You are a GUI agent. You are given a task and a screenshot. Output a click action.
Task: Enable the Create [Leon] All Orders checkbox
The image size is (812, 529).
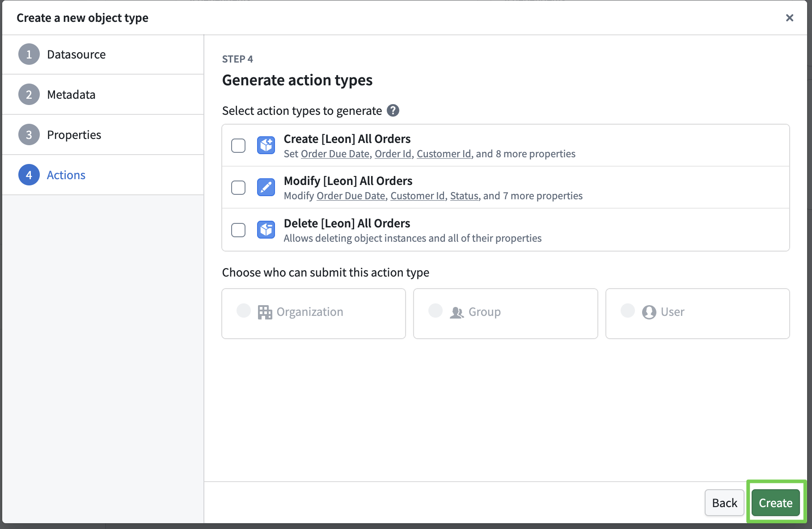pos(238,145)
